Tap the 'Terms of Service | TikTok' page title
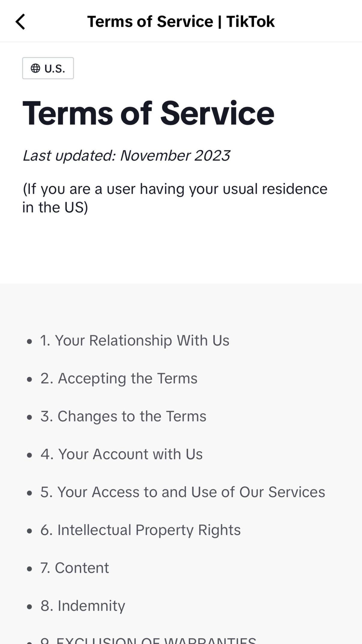 tap(181, 22)
